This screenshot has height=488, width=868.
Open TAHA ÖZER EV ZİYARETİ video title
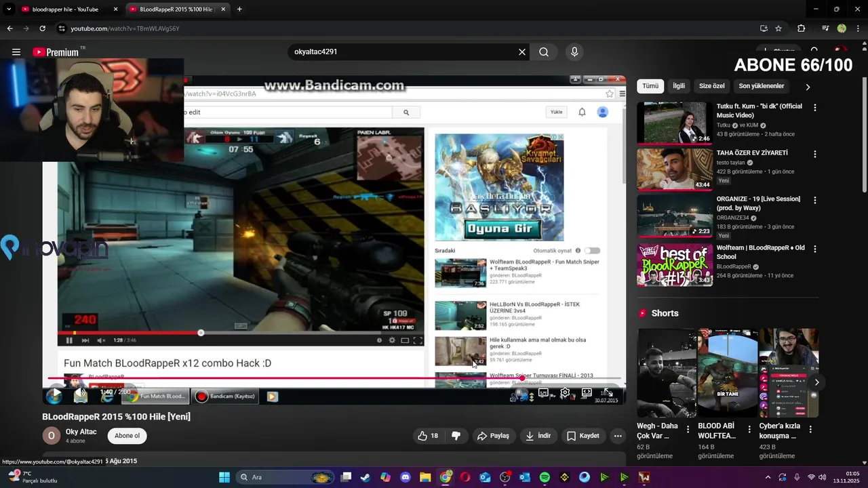point(752,153)
